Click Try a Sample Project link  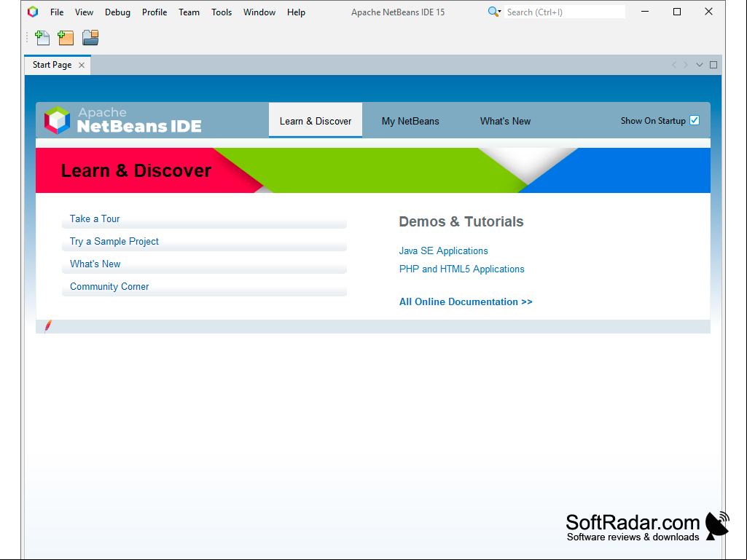pos(114,242)
